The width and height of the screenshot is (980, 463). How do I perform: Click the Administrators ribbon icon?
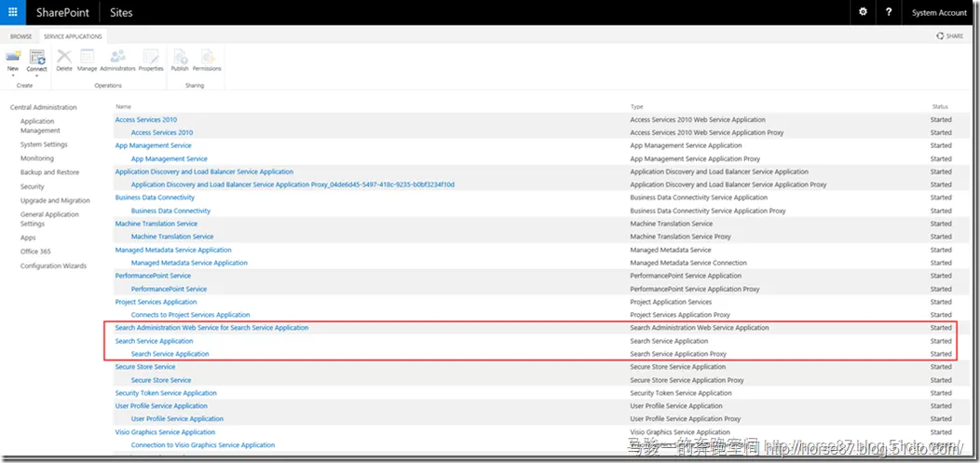click(x=117, y=56)
